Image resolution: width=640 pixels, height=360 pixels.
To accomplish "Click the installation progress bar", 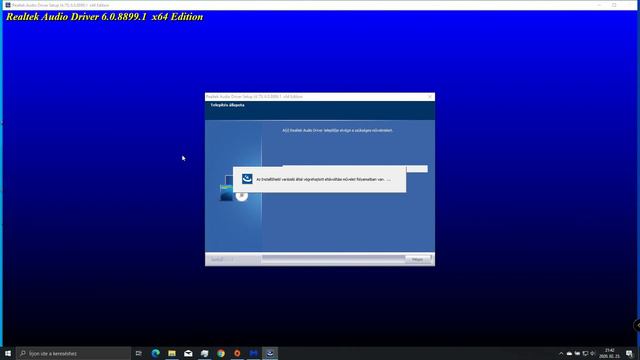I will point(416,169).
